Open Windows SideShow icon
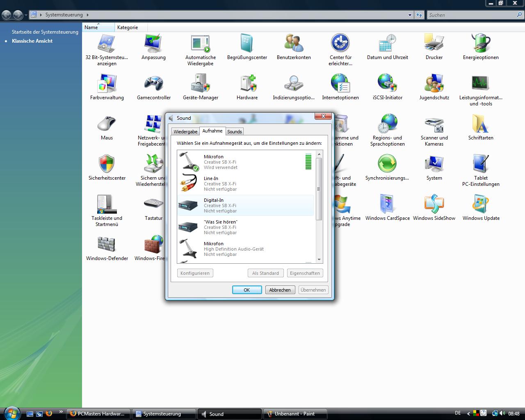 click(x=434, y=204)
